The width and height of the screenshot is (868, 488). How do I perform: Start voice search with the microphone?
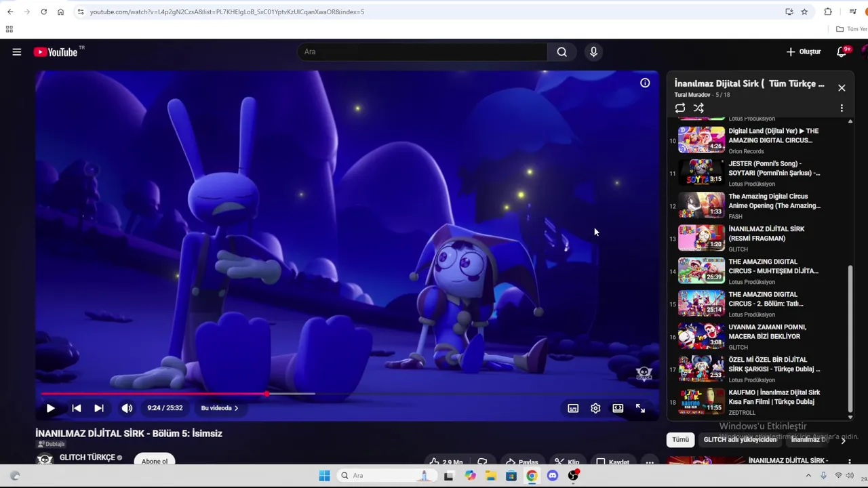(x=593, y=52)
